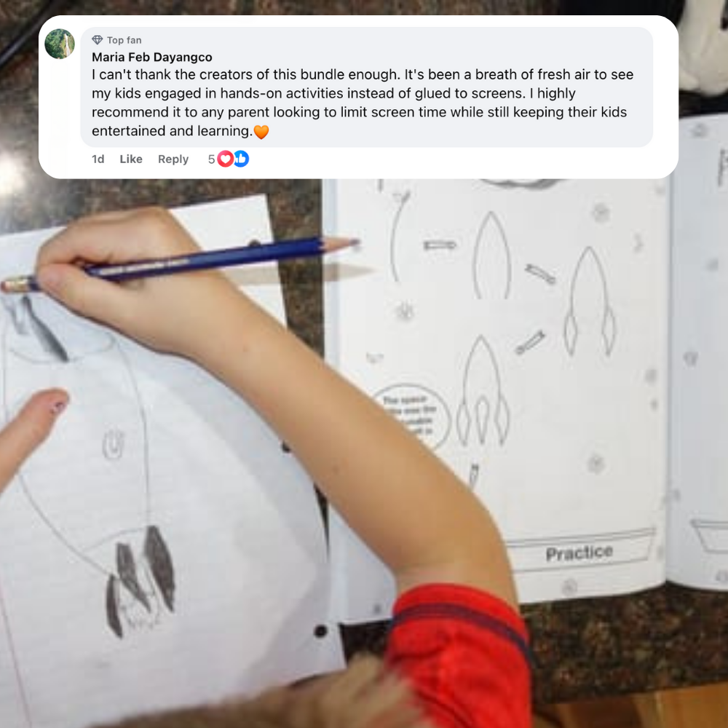
Task: Click the diamond Top fan badge icon
Action: [97, 40]
